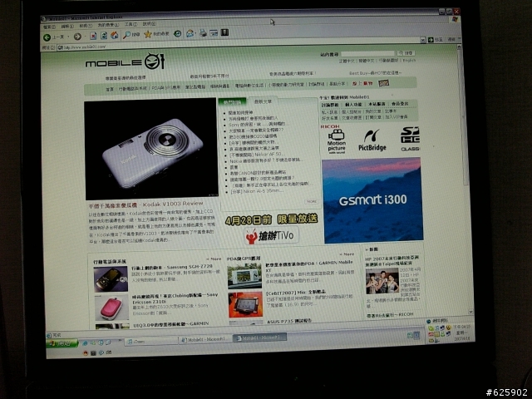Screen dimensions: 532x399
Task: Open the English language link
Action: point(409,61)
